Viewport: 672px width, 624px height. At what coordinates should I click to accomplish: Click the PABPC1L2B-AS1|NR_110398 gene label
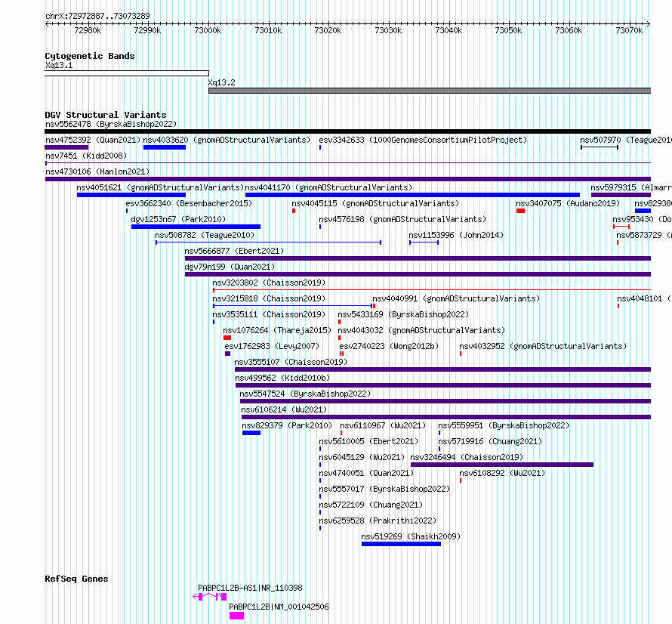point(250,588)
